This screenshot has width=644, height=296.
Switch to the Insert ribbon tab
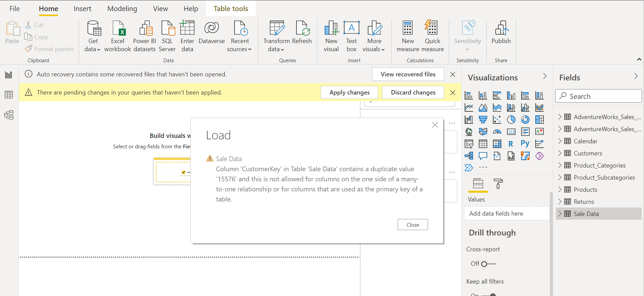[x=82, y=9]
